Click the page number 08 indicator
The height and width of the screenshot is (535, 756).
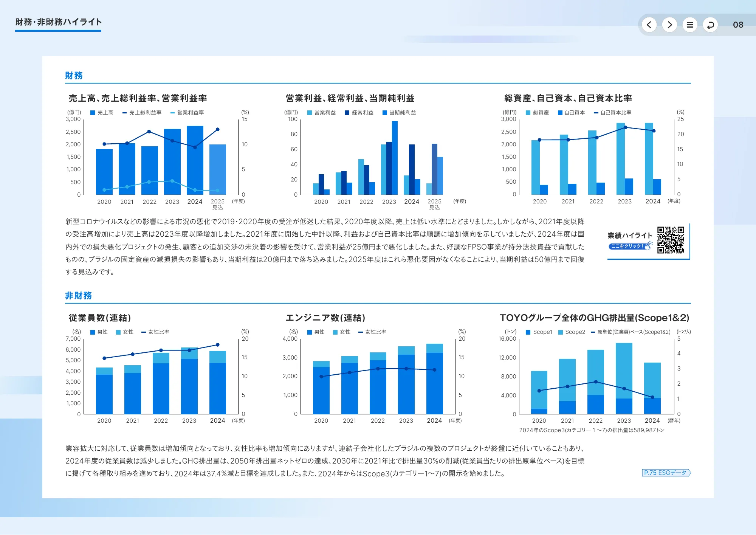(738, 25)
